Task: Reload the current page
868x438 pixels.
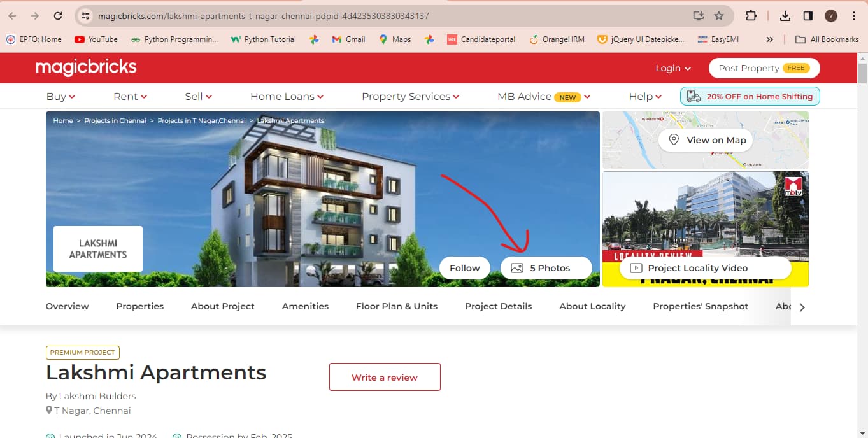Action: click(x=58, y=16)
